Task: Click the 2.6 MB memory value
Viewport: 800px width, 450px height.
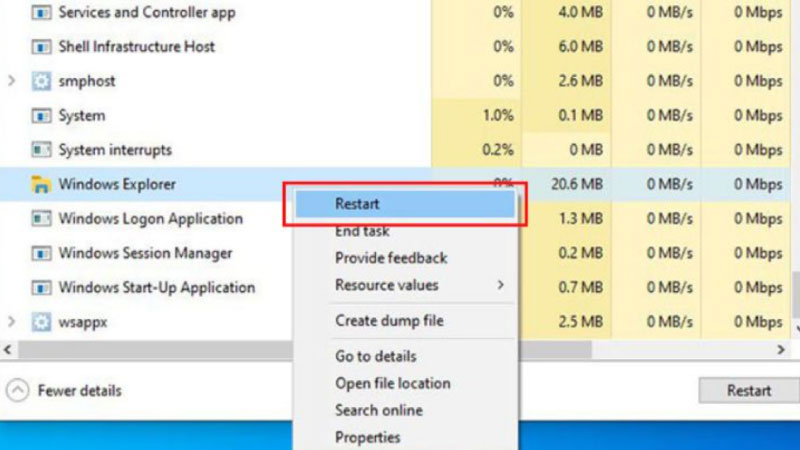Action: pyautogui.click(x=581, y=81)
